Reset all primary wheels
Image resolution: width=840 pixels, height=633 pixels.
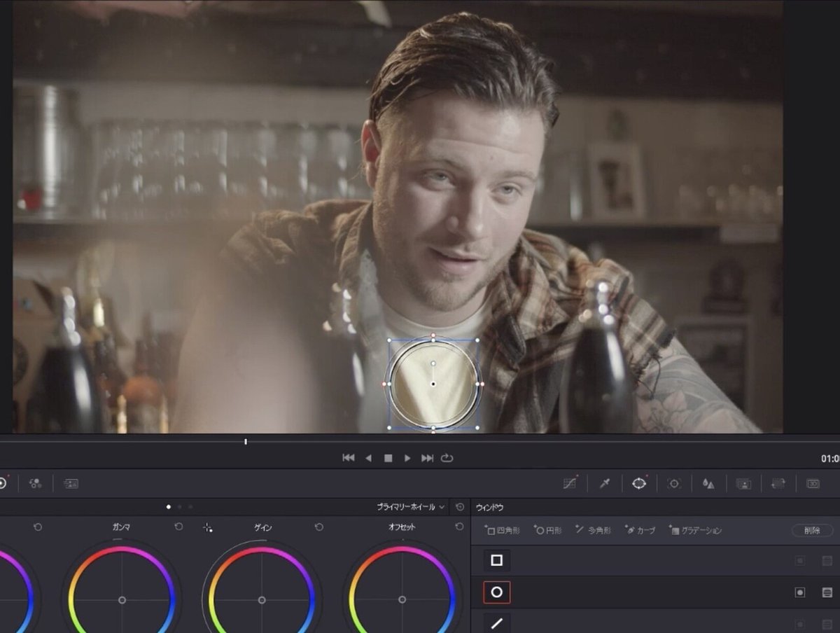(460, 506)
